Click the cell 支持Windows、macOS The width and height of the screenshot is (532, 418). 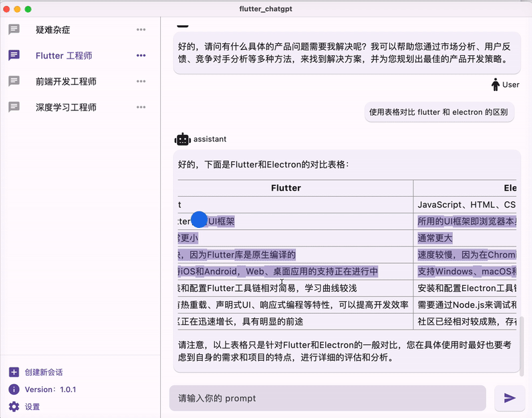tap(465, 272)
